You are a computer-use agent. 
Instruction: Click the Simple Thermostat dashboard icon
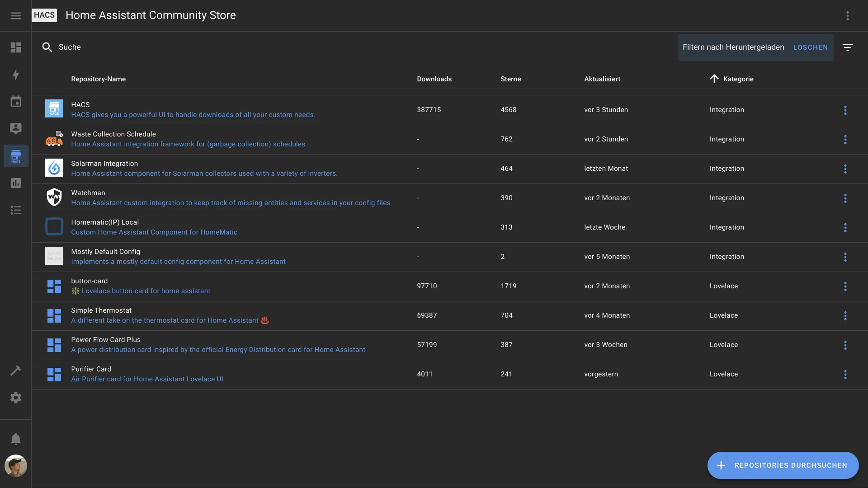(54, 315)
